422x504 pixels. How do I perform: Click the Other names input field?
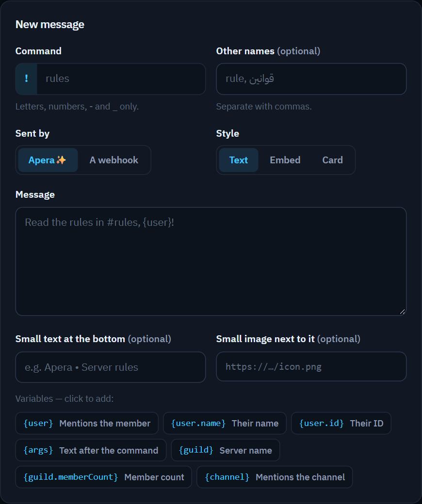tap(311, 79)
